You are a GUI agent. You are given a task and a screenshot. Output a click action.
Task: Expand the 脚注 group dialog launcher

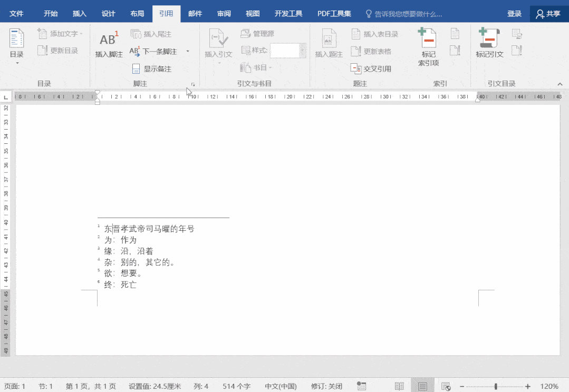pyautogui.click(x=193, y=84)
